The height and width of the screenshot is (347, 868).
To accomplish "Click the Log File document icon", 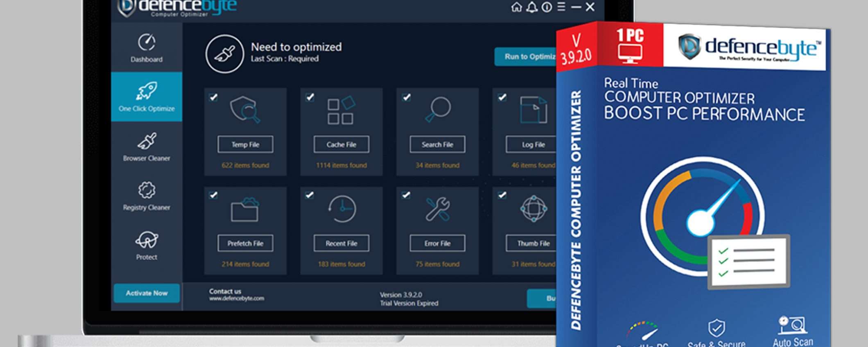I will coord(533,109).
